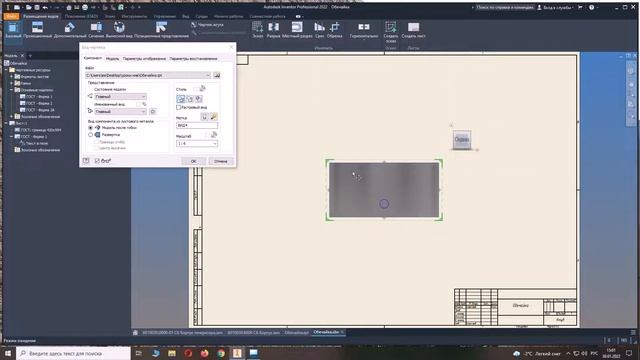Collapse the Основные надписи tree node

pyautogui.click(x=12, y=90)
